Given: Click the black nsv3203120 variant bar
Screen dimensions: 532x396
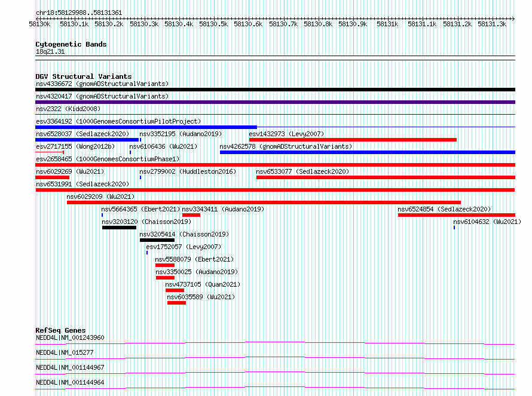Looking at the screenshot, I should pos(119,228).
